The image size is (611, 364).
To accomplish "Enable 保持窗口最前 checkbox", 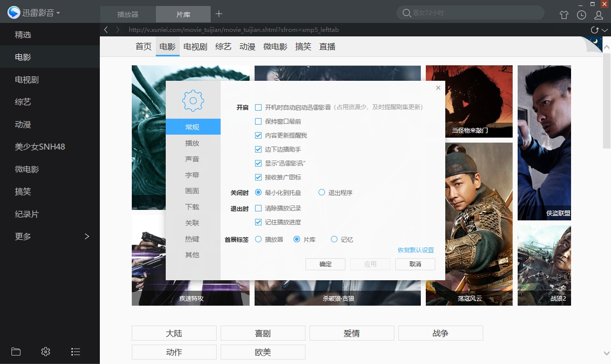I will pyautogui.click(x=258, y=121).
